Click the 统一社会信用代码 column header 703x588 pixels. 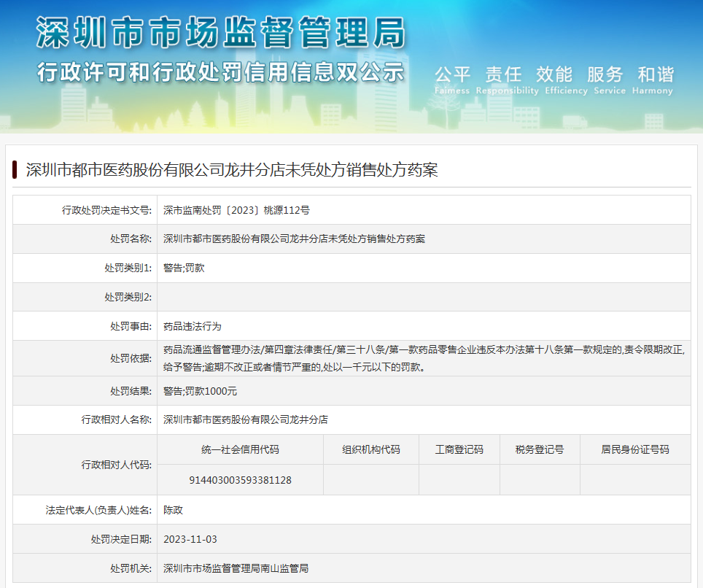[241, 449]
